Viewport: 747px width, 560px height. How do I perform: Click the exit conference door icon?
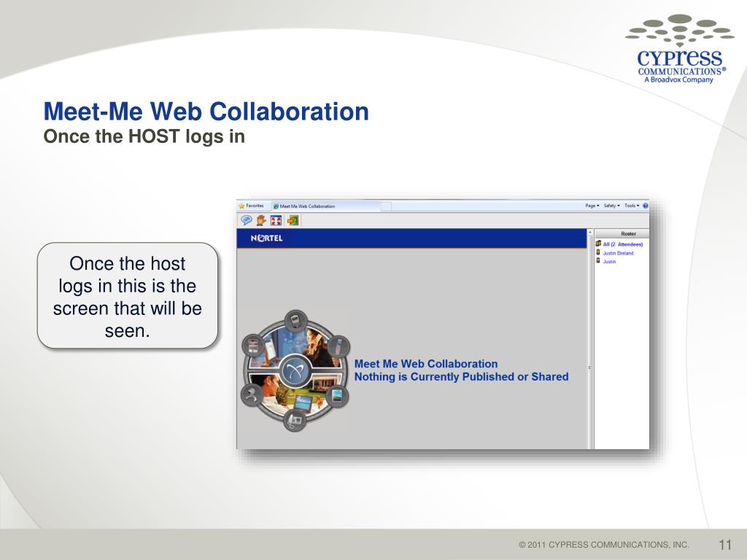point(293,220)
